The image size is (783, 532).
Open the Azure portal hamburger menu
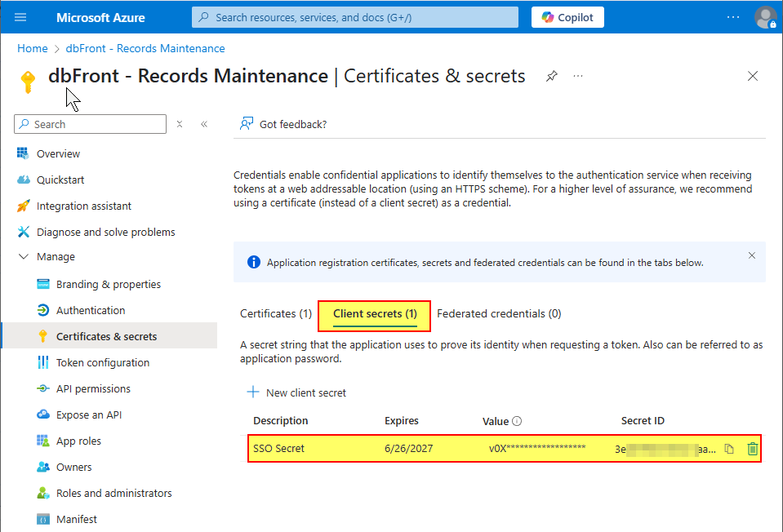pos(20,17)
